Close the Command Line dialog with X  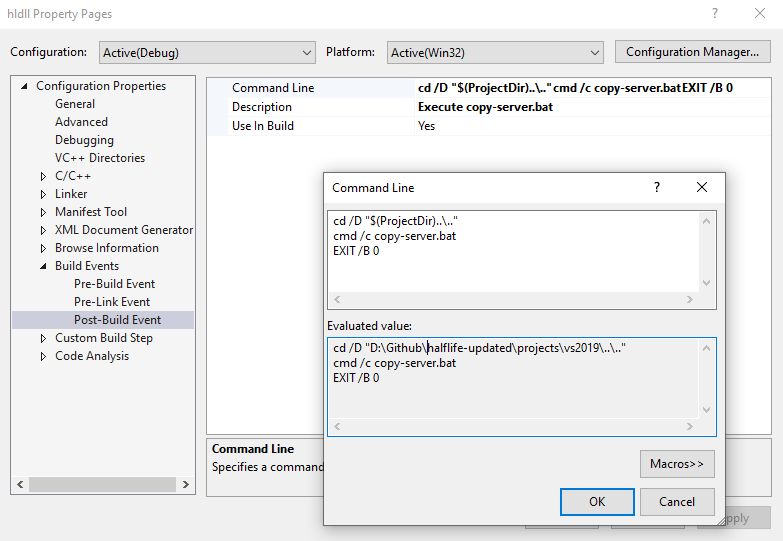point(702,187)
